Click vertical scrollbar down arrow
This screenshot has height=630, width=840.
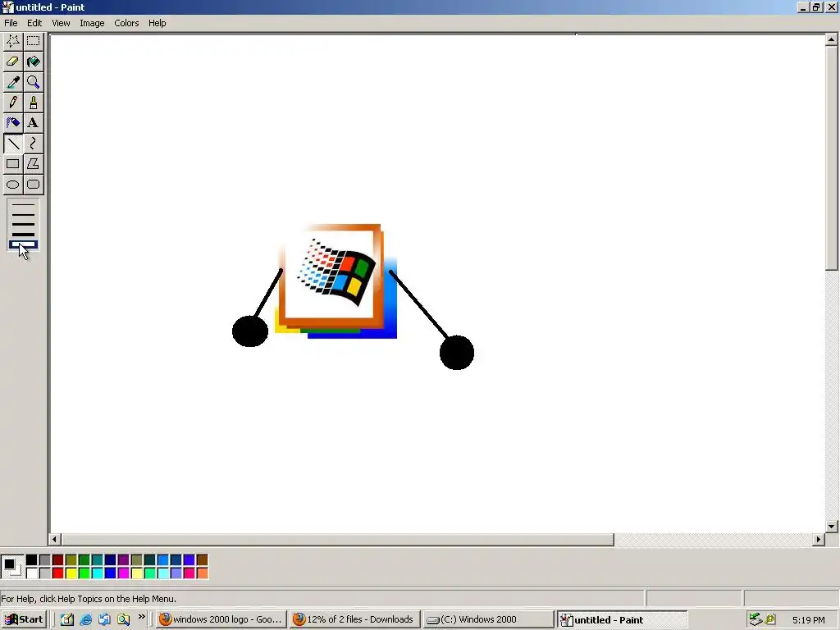coord(832,527)
